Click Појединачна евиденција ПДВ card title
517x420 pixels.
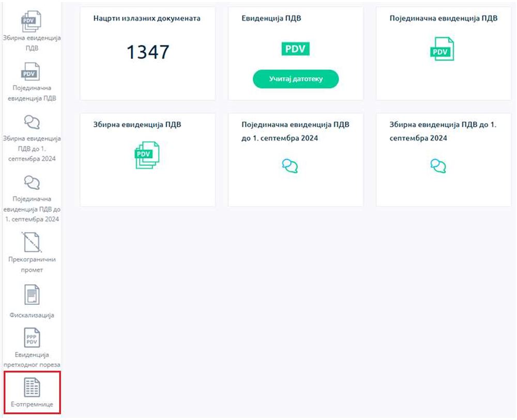point(444,18)
